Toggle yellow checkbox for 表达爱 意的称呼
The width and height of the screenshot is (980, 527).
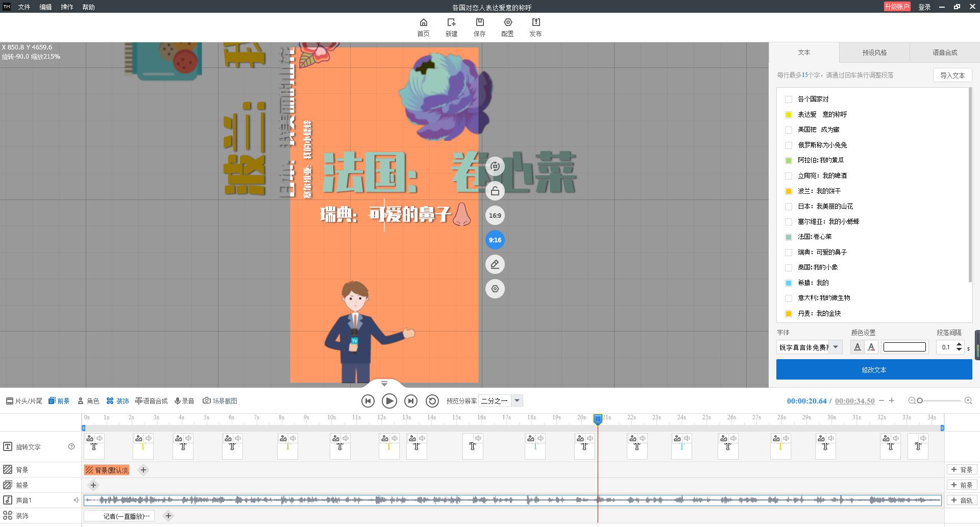(x=789, y=115)
